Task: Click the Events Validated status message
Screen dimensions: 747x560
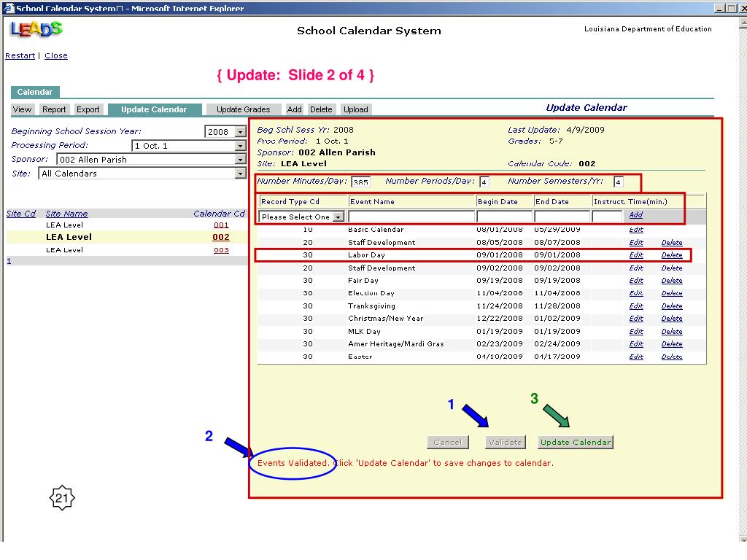Action: pos(405,463)
